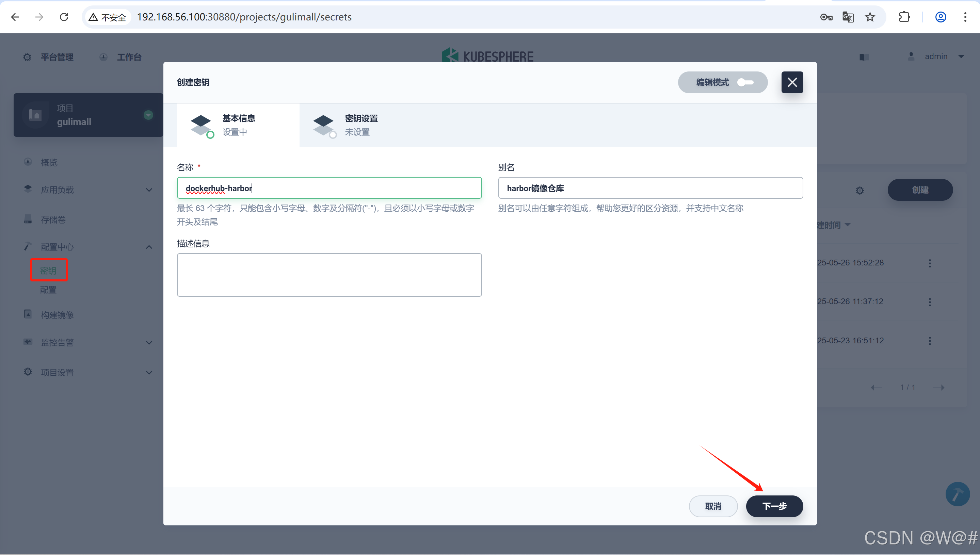
Task: Click the 概览 sidebar icon
Action: (x=28, y=162)
